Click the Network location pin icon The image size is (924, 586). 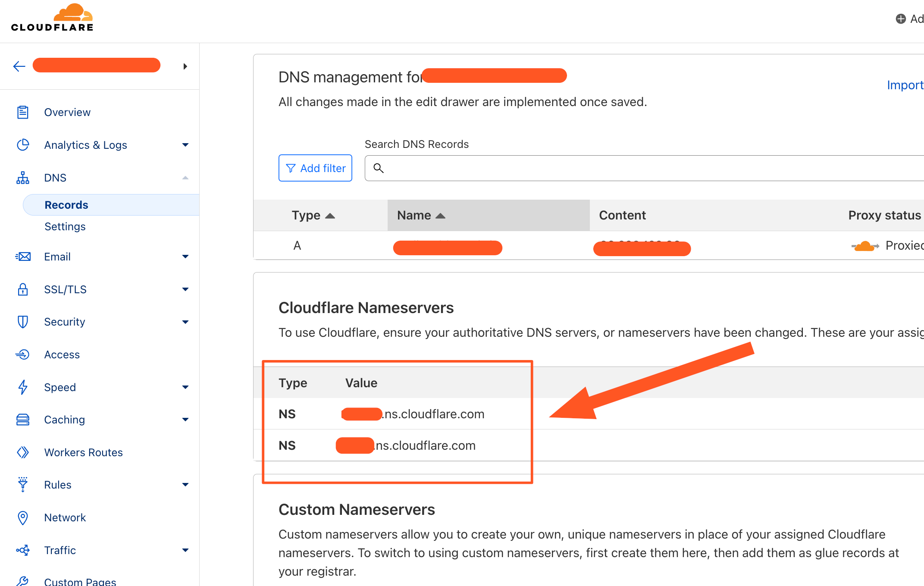[x=22, y=517]
